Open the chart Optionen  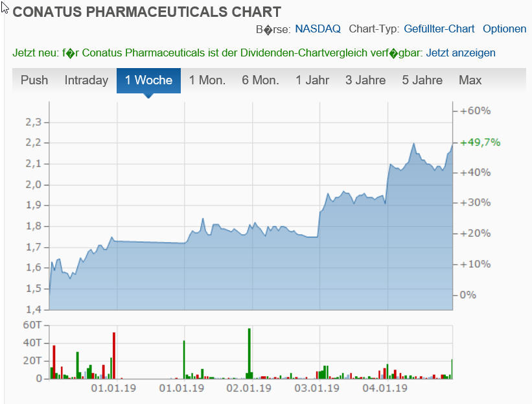pos(506,29)
